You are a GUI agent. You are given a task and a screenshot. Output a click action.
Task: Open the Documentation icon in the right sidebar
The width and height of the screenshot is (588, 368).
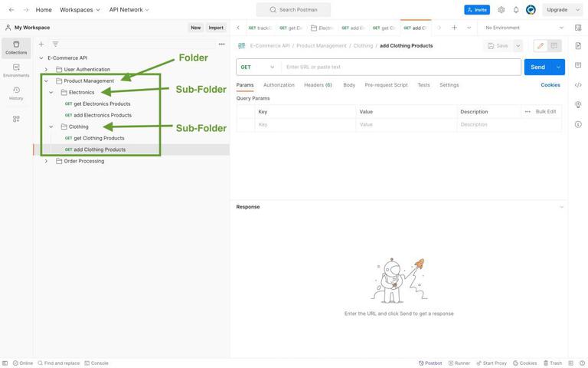pyautogui.click(x=578, y=46)
